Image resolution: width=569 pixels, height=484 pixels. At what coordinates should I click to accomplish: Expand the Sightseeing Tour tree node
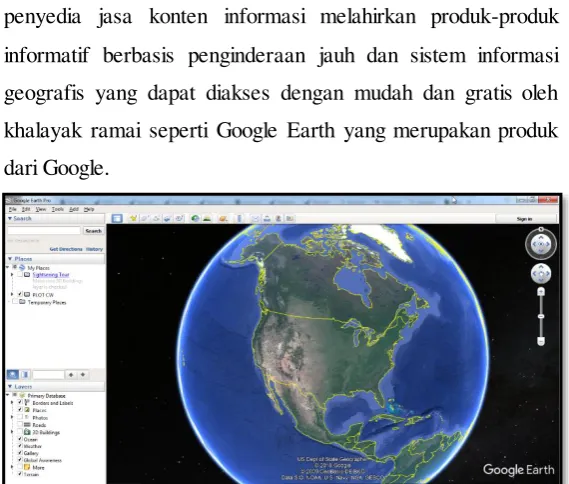(12, 275)
